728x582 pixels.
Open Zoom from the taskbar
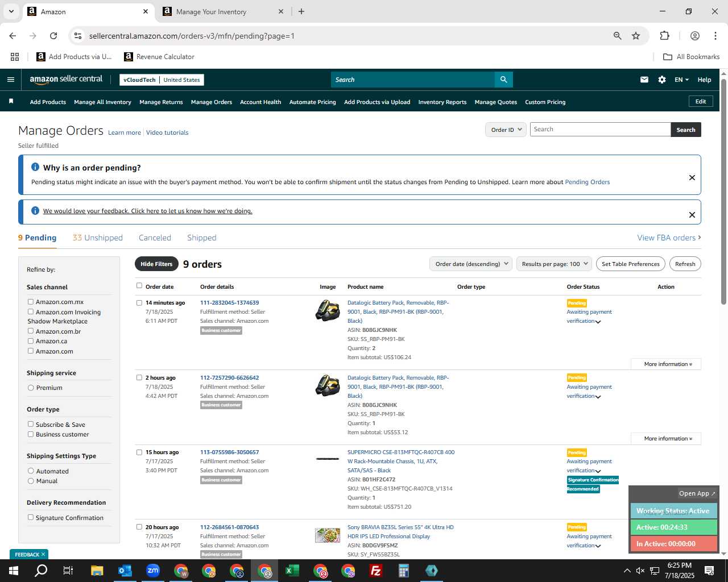(x=152, y=571)
